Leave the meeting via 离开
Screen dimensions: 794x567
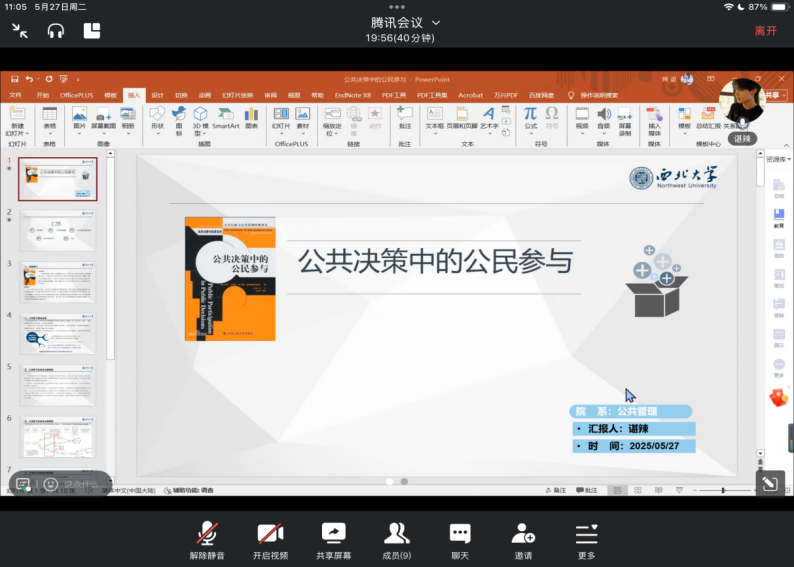[x=765, y=30]
